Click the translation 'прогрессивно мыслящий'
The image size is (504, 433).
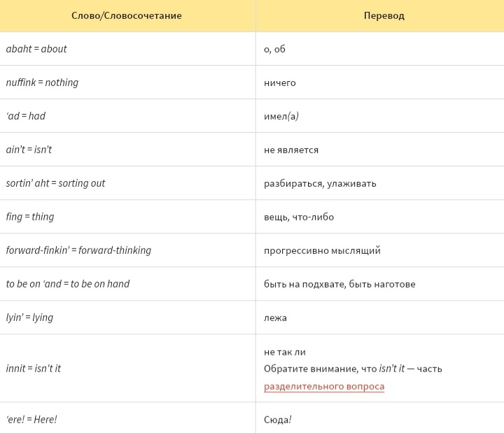[x=322, y=250]
